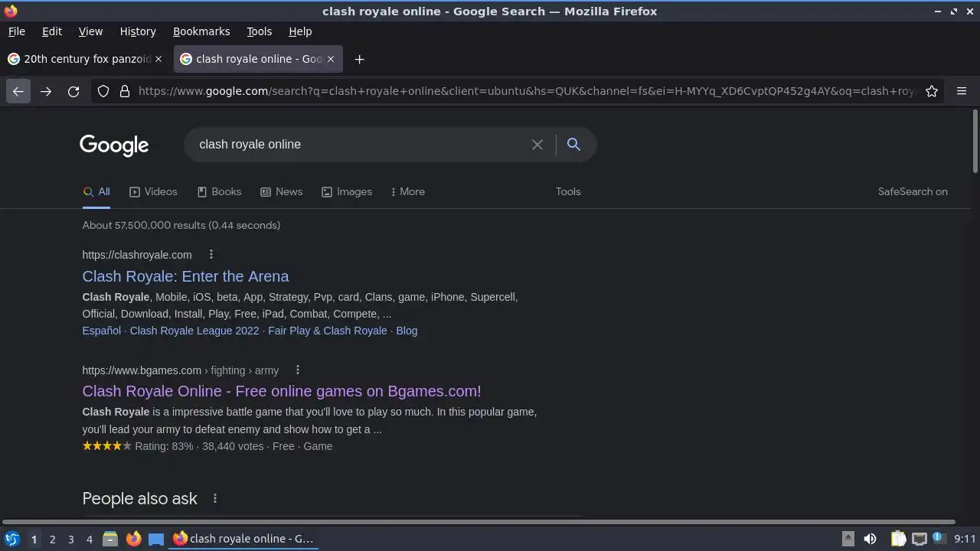
Task: Open Google search Tools filter
Action: click(568, 191)
